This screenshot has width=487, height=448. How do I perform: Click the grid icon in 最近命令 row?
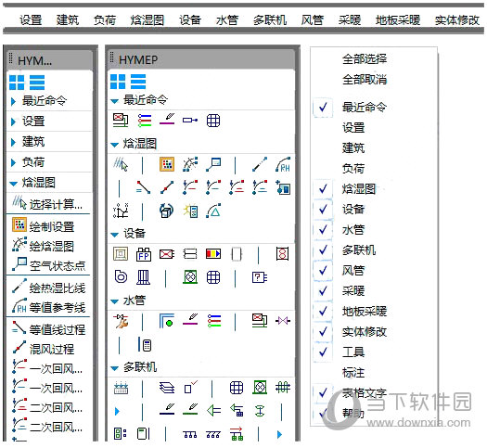tap(213, 121)
